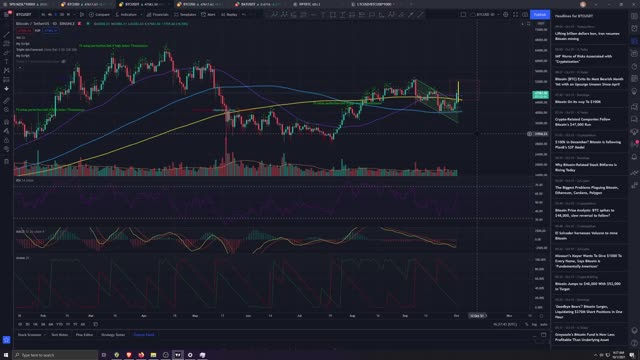Open Brave browser from taskbar
Screen dimensions: 640x360
point(129,355)
